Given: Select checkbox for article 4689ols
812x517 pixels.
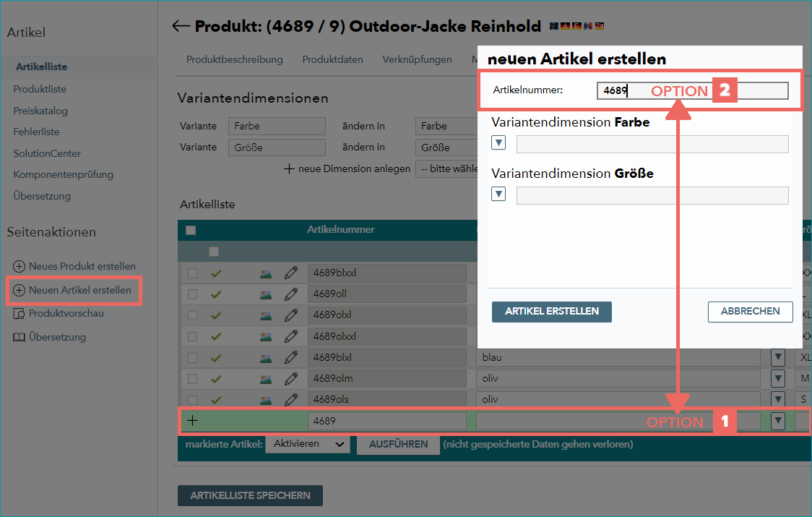Looking at the screenshot, I should (192, 400).
